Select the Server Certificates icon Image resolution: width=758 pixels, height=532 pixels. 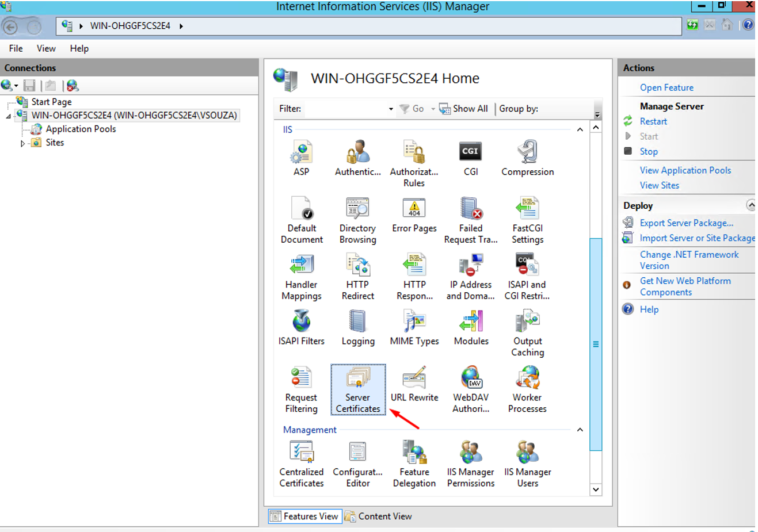pyautogui.click(x=358, y=389)
